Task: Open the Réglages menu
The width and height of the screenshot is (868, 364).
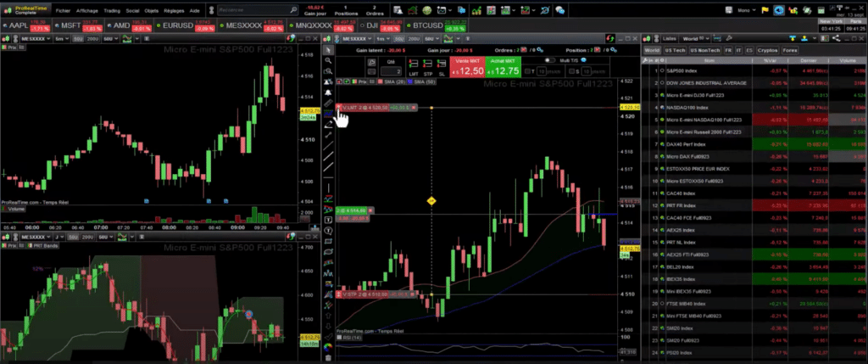Action: pos(174,10)
